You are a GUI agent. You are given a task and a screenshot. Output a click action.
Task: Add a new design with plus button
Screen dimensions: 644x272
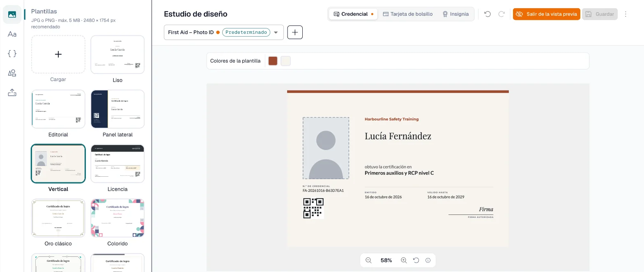coord(295,32)
